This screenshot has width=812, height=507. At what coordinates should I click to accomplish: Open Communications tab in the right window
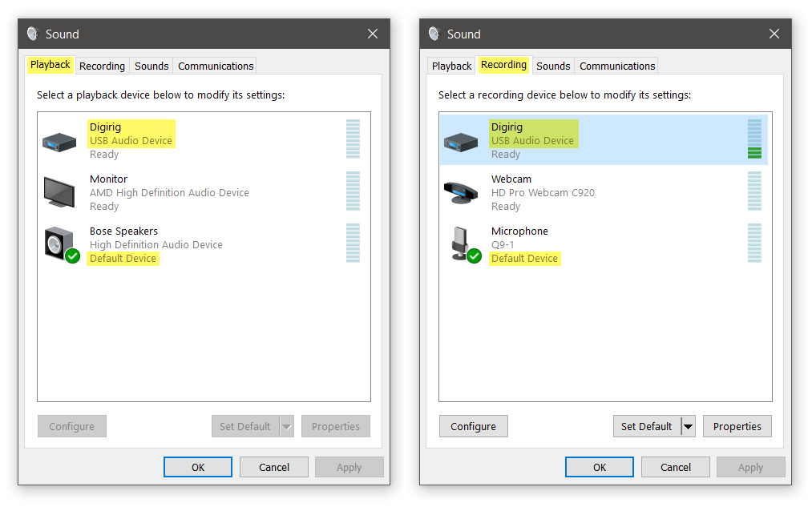(617, 66)
